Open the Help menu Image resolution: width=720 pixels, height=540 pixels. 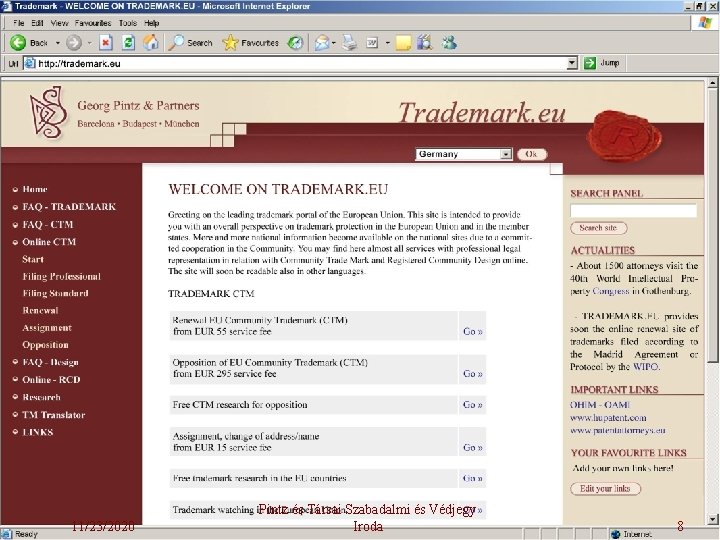152,23
